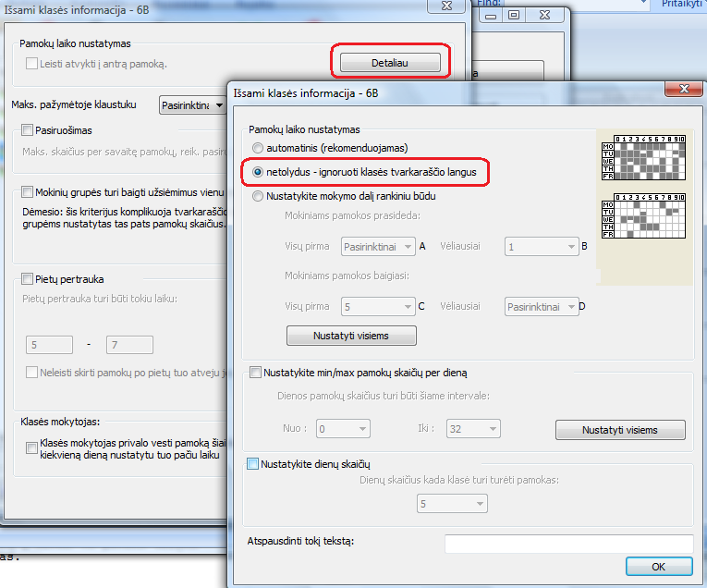Click lunch break start field showing 5
707x588 pixels.
coord(49,345)
